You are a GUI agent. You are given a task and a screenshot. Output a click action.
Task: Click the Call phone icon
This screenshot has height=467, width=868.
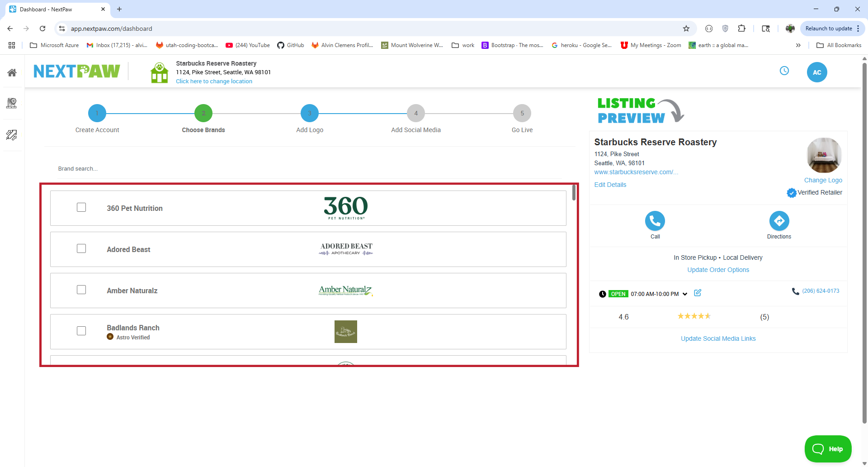point(655,221)
